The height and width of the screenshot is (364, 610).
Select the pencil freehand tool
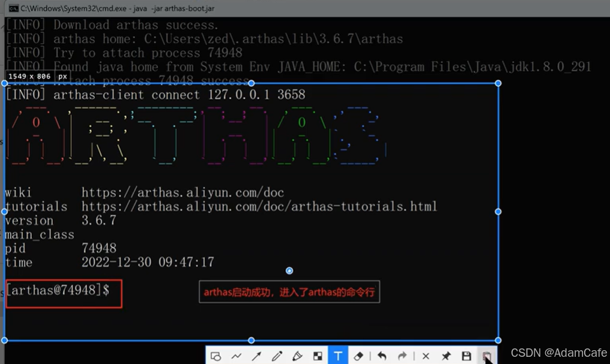click(277, 356)
